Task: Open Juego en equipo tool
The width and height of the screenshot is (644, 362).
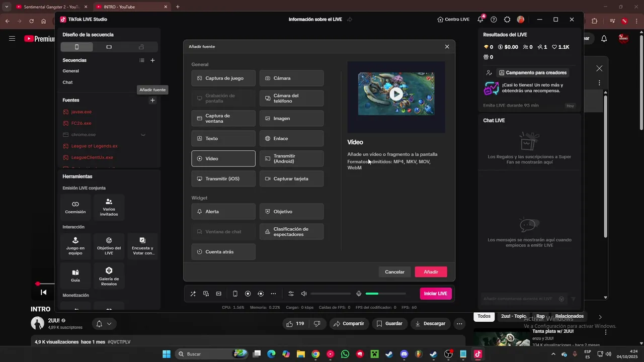Action: point(75,246)
